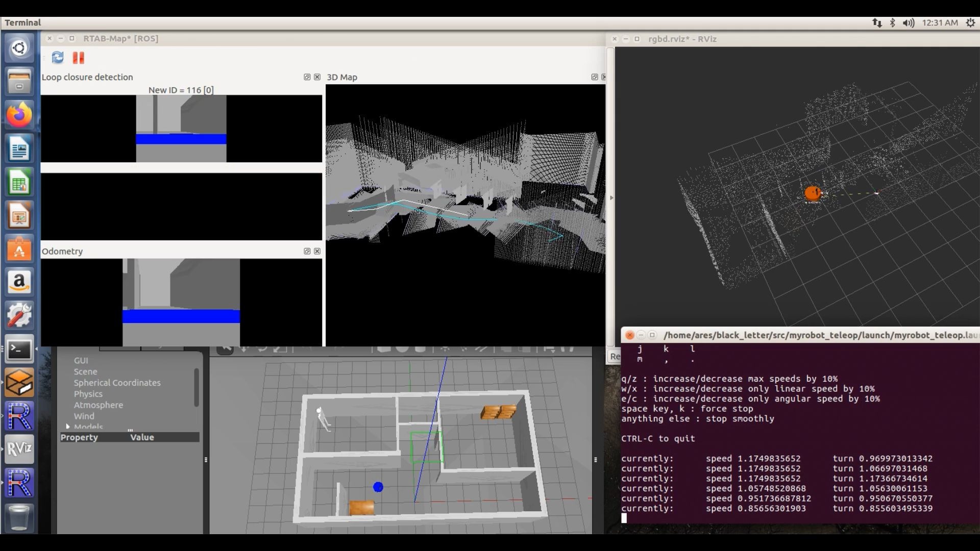Expand the Models tree node
The width and height of the screenshot is (980, 551).
pos(68,426)
